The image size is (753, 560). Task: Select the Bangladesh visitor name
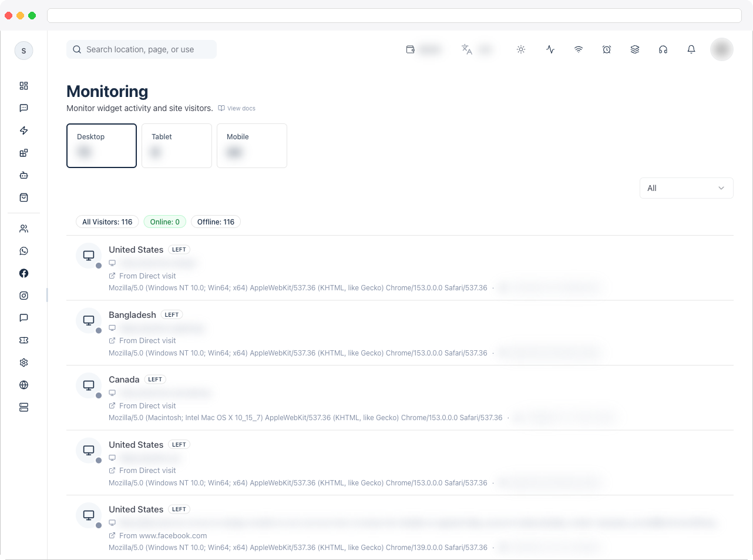(132, 315)
